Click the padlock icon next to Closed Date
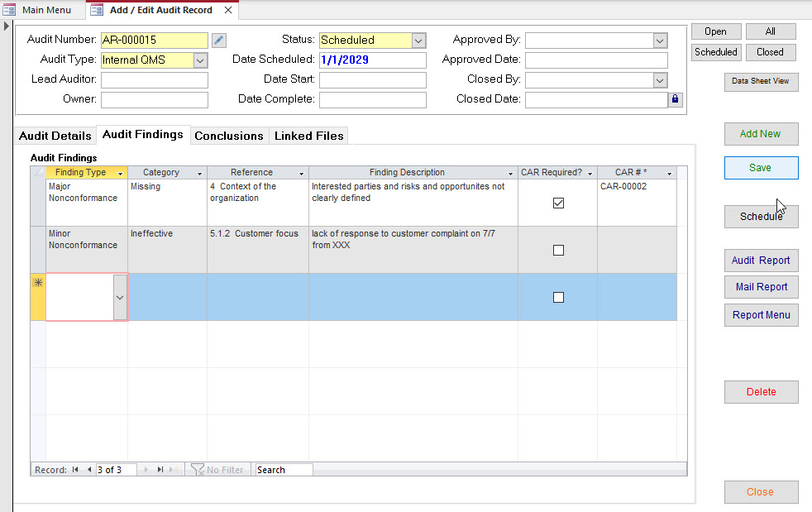The height and width of the screenshot is (512, 812). (676, 99)
